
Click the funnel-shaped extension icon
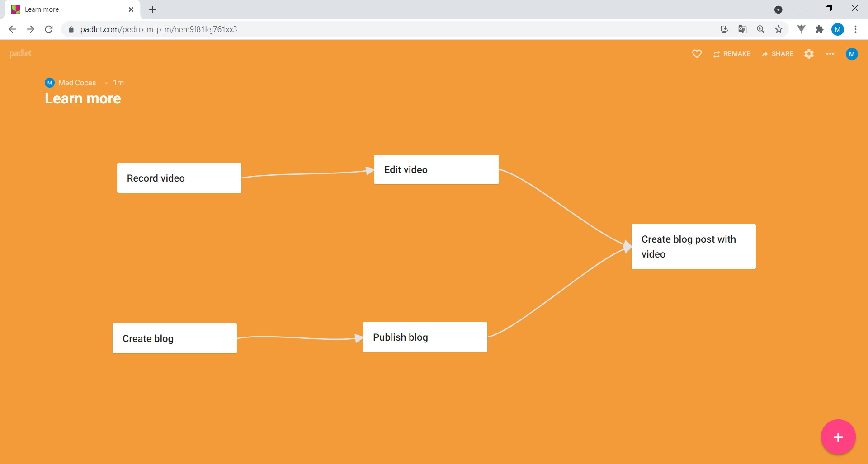(801, 29)
